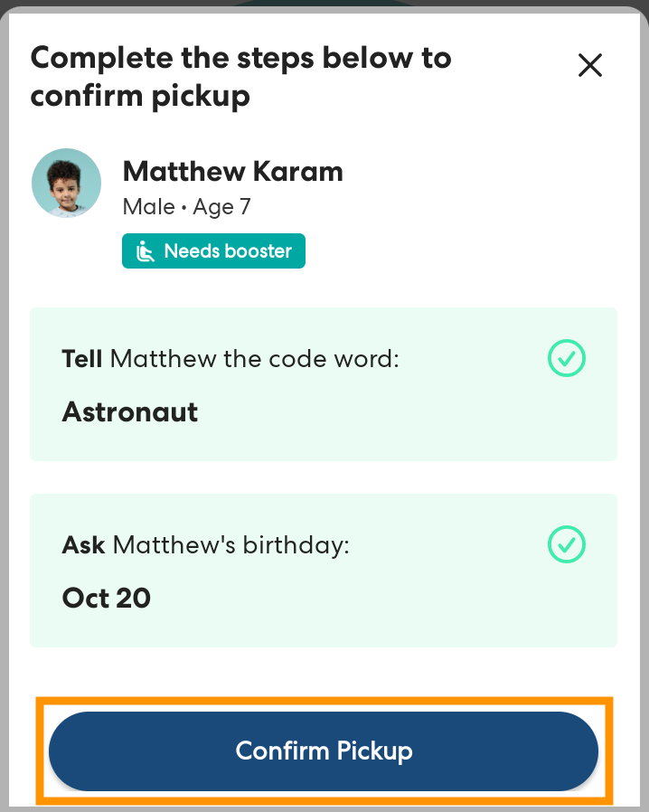Click the "Male" gender text
The height and width of the screenshot is (812, 649).
tap(148, 207)
